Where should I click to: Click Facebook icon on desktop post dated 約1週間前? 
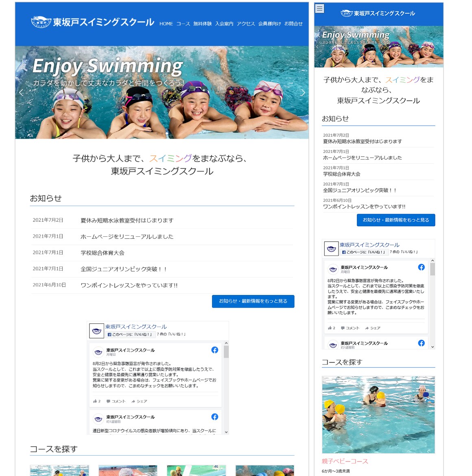(x=214, y=417)
